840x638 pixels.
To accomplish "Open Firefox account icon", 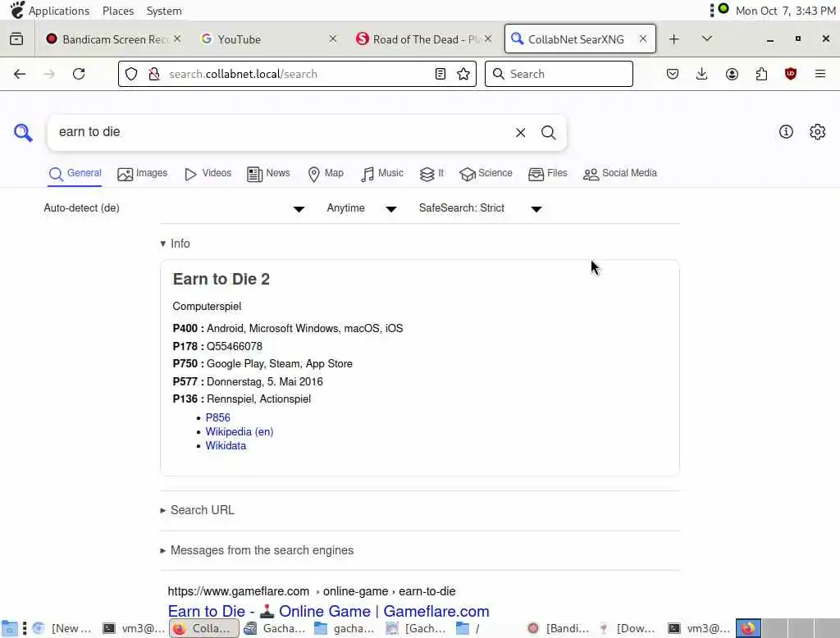I will click(732, 74).
